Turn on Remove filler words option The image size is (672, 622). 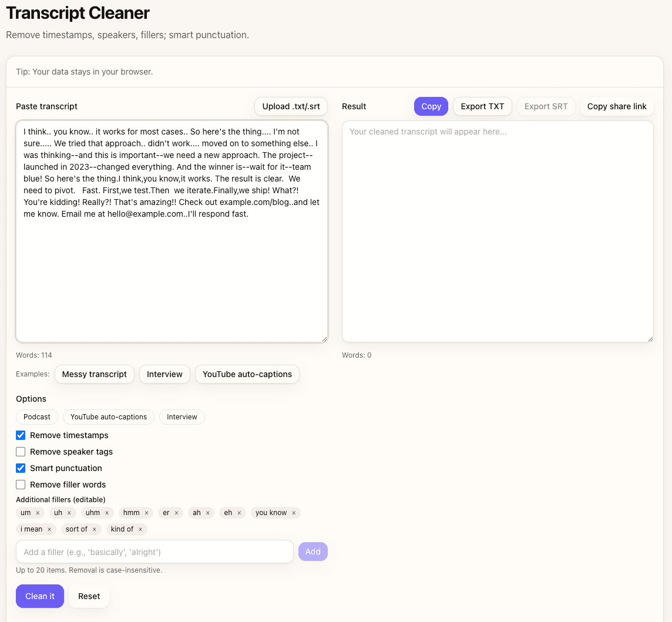tap(21, 485)
